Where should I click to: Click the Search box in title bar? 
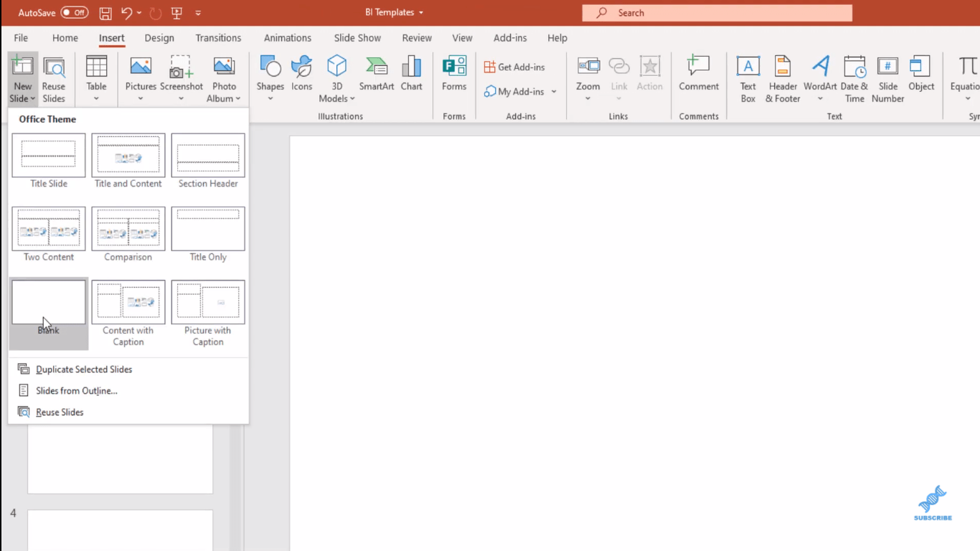click(717, 13)
